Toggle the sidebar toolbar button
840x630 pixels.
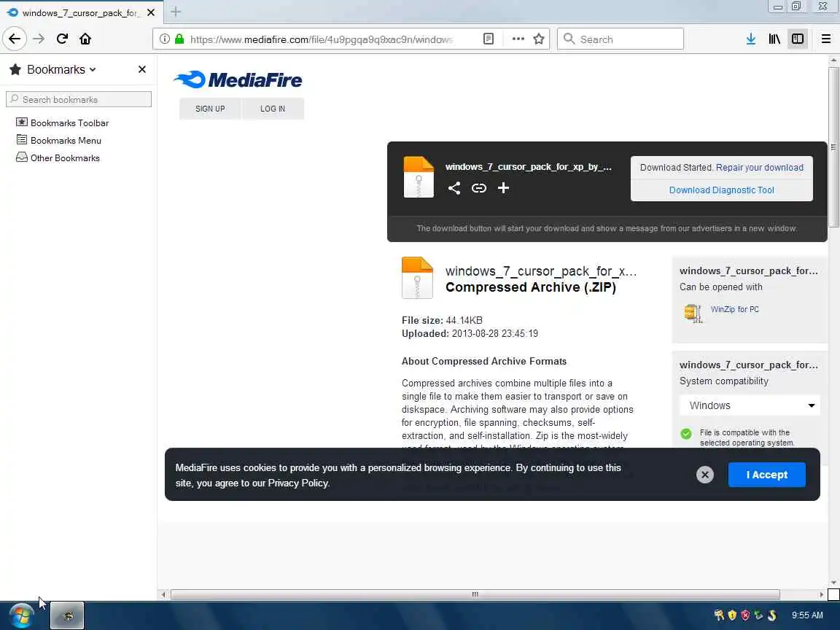point(798,39)
